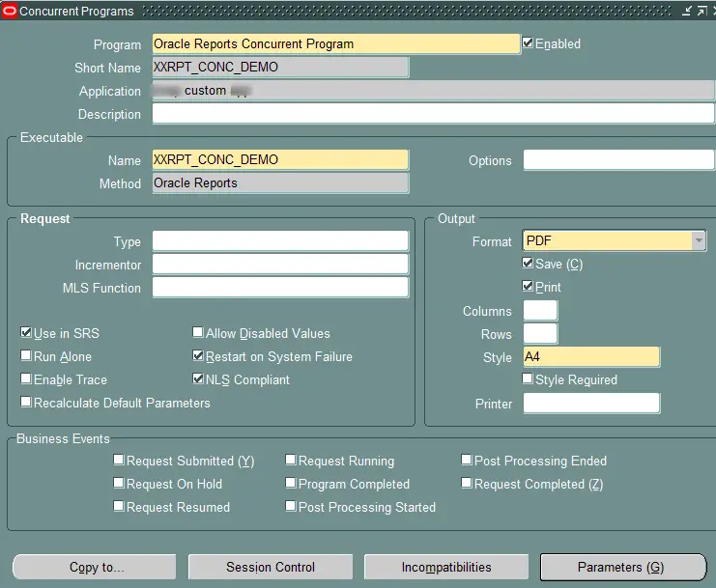Enable Post Processing Ended business event
This screenshot has height=588, width=716.
467,460
